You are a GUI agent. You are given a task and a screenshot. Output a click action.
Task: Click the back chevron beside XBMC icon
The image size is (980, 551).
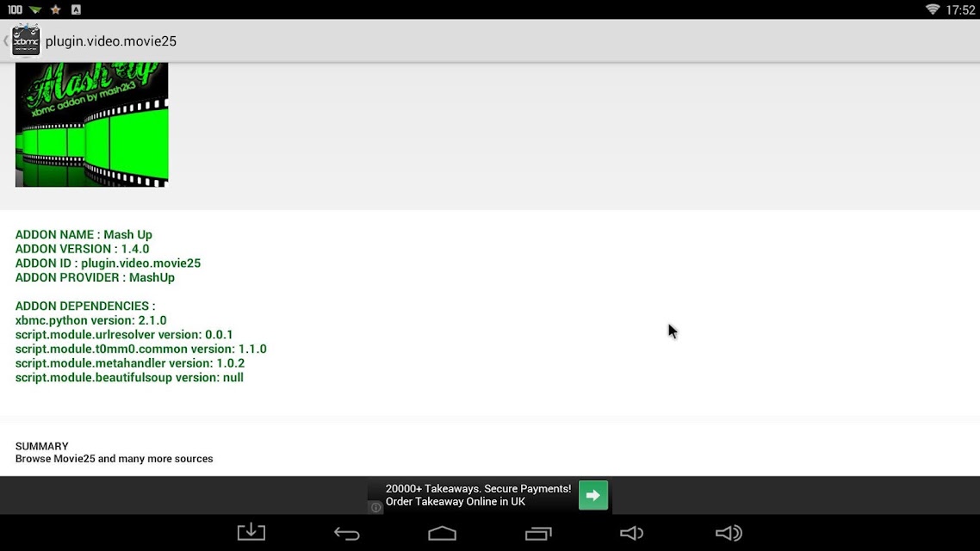pos(6,40)
